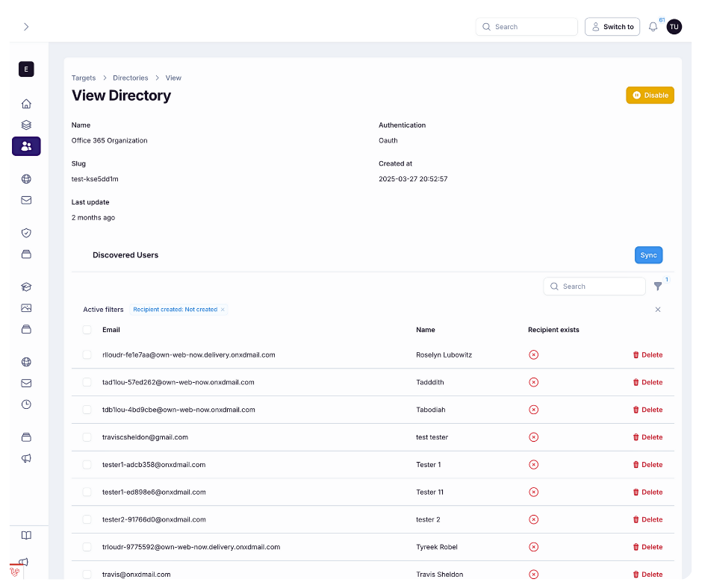702x588 pixels.
Task: Click the clock icon in sidebar
Action: (26, 404)
